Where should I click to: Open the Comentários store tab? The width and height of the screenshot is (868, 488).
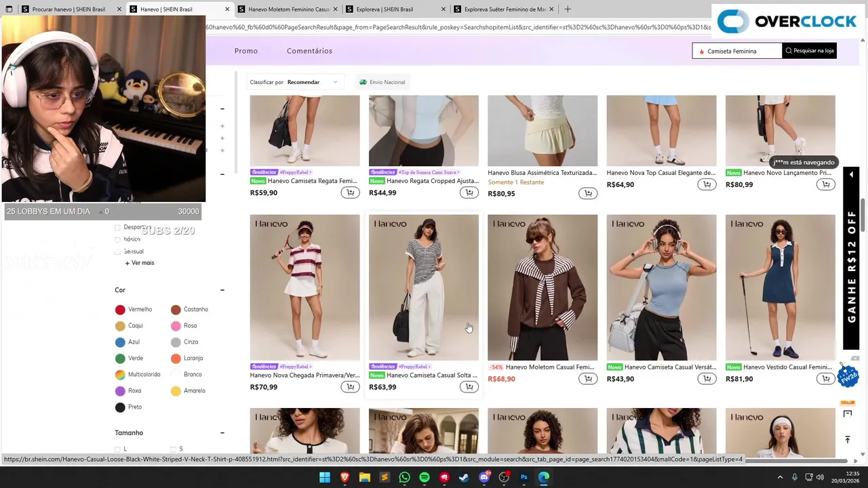point(309,51)
